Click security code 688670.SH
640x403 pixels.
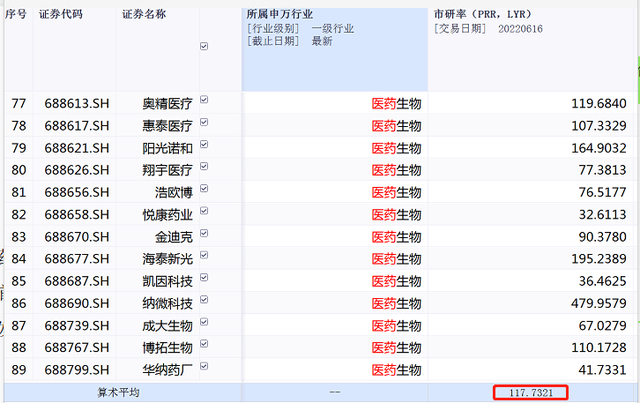click(77, 237)
